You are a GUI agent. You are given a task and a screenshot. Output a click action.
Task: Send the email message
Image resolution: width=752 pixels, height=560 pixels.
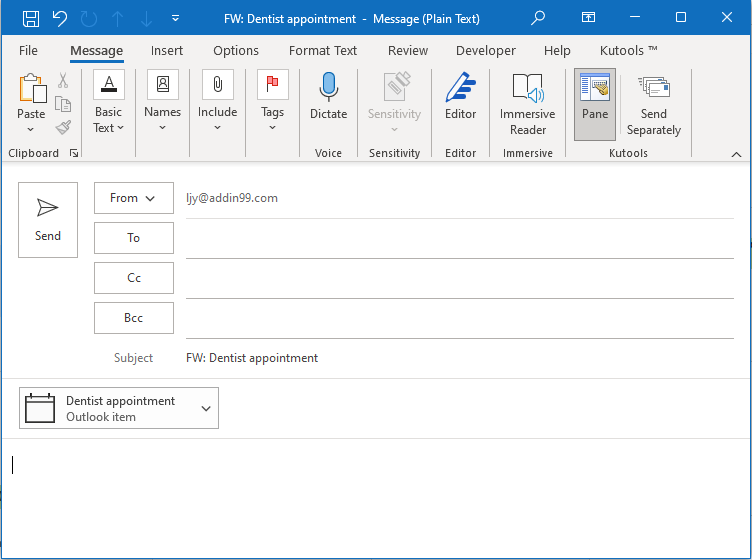(48, 220)
